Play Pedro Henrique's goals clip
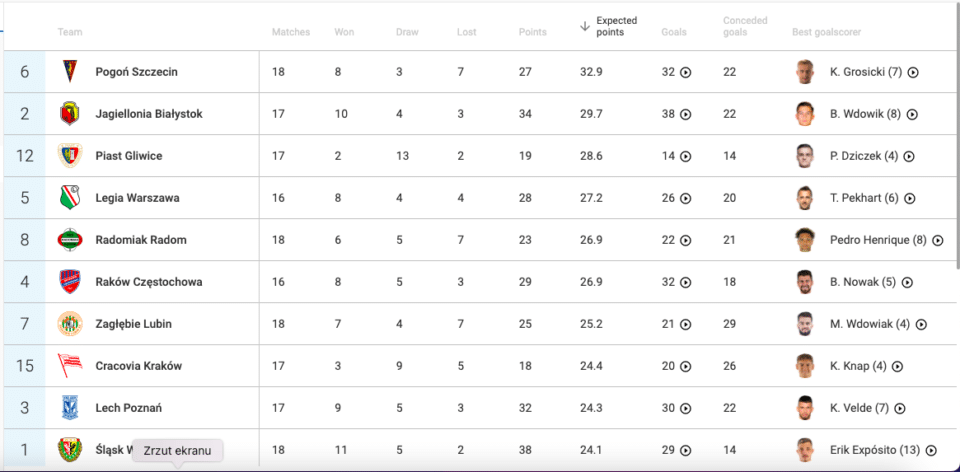The width and height of the screenshot is (960, 472). [937, 241]
